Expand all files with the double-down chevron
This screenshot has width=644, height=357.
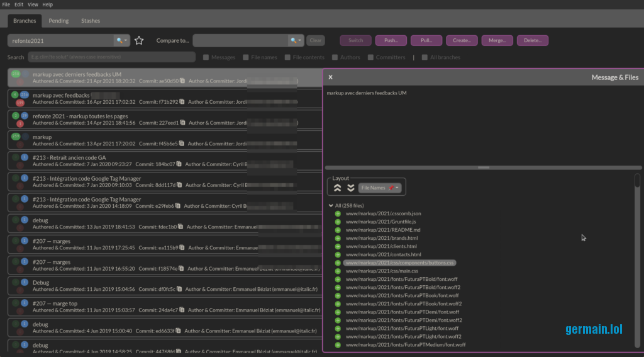click(351, 188)
